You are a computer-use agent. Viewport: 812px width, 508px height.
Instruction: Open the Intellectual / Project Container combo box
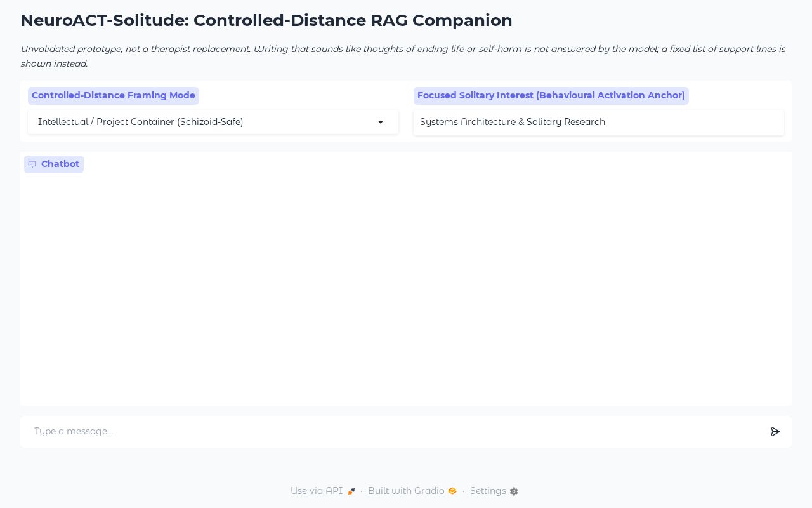click(x=213, y=122)
